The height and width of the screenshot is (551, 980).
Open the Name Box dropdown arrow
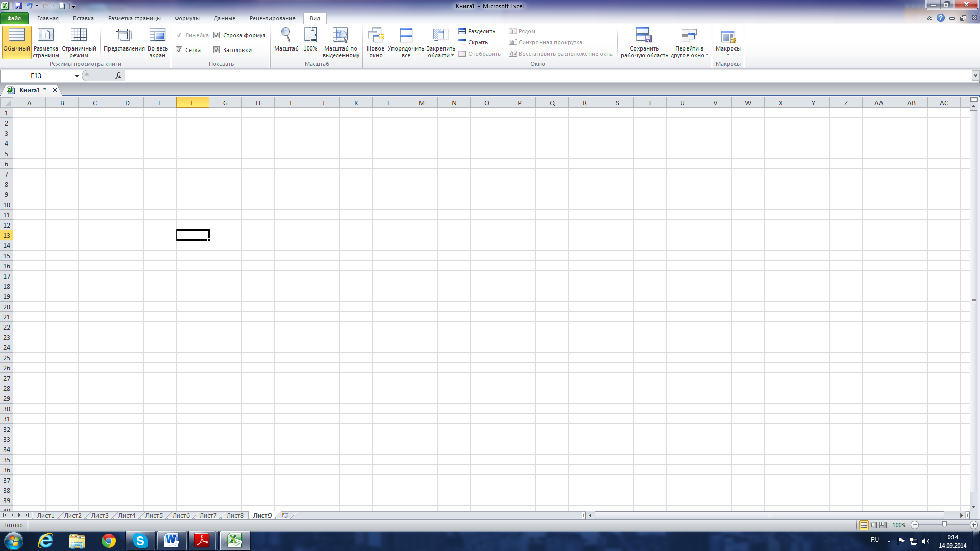[x=77, y=76]
